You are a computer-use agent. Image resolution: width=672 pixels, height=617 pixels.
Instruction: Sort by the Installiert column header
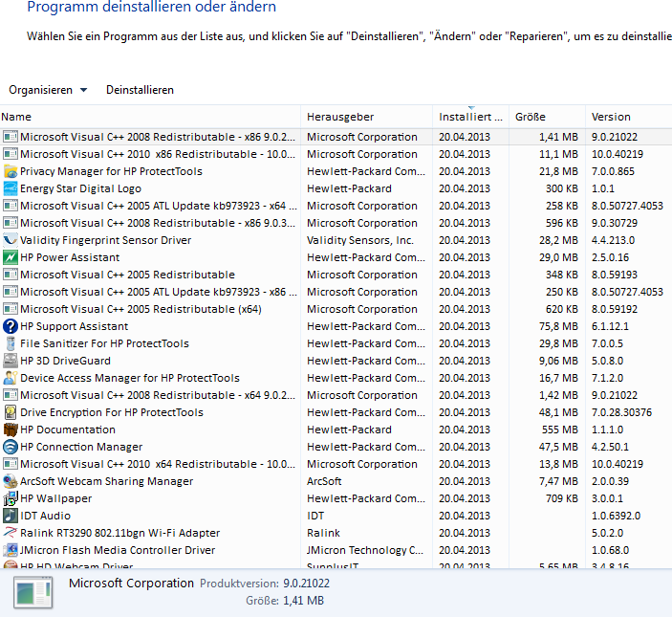(x=470, y=117)
